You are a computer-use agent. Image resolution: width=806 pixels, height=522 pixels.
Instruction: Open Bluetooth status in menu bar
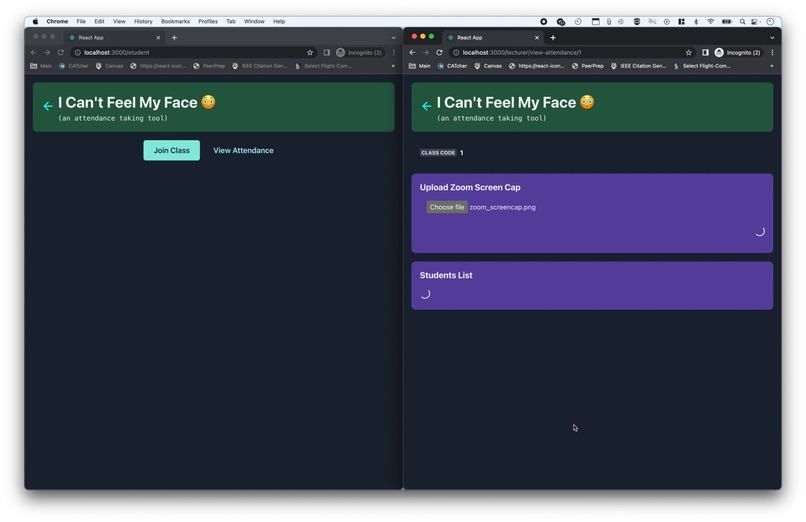pos(696,22)
